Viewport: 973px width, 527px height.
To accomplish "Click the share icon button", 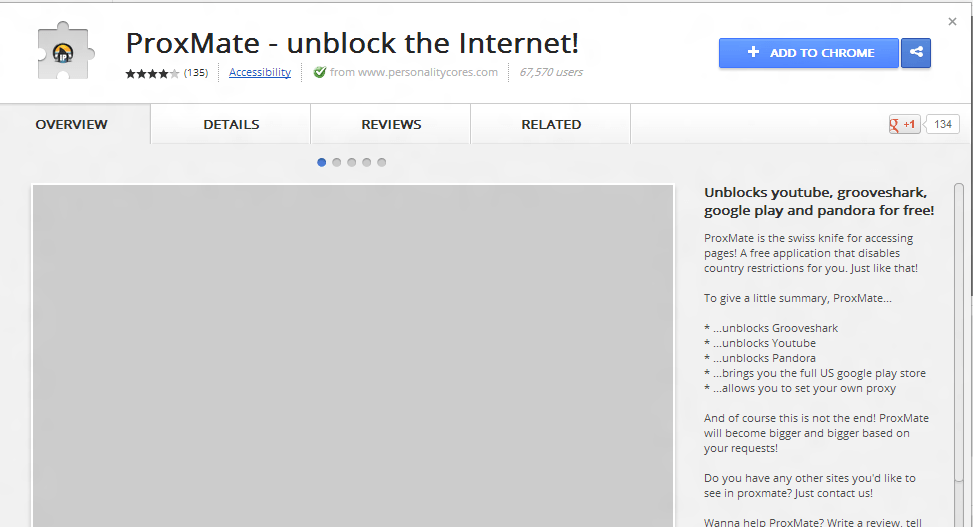I will point(916,53).
